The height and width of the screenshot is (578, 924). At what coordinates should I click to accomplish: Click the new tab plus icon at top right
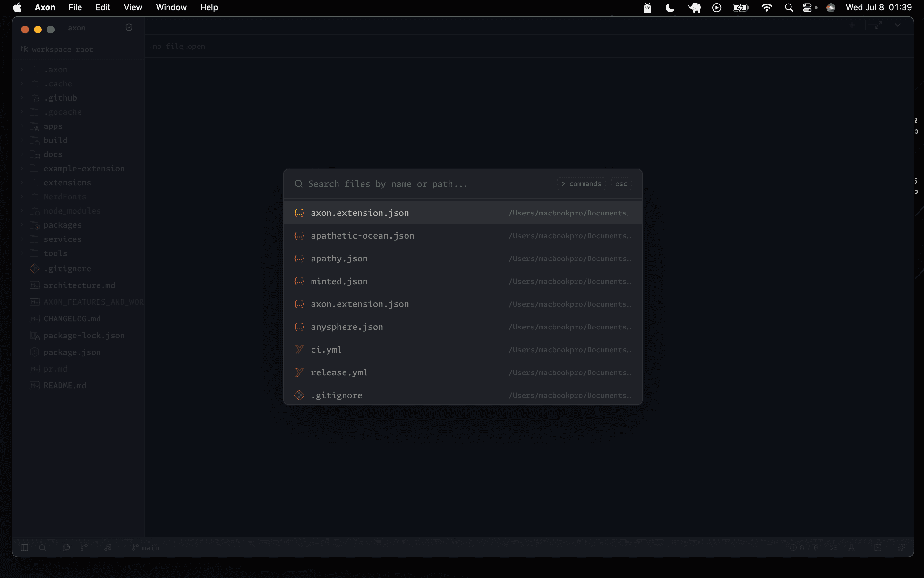point(852,25)
